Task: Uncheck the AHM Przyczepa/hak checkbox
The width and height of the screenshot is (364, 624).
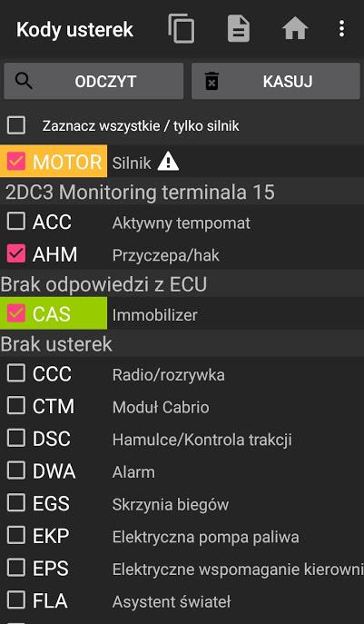Action: click(x=16, y=254)
